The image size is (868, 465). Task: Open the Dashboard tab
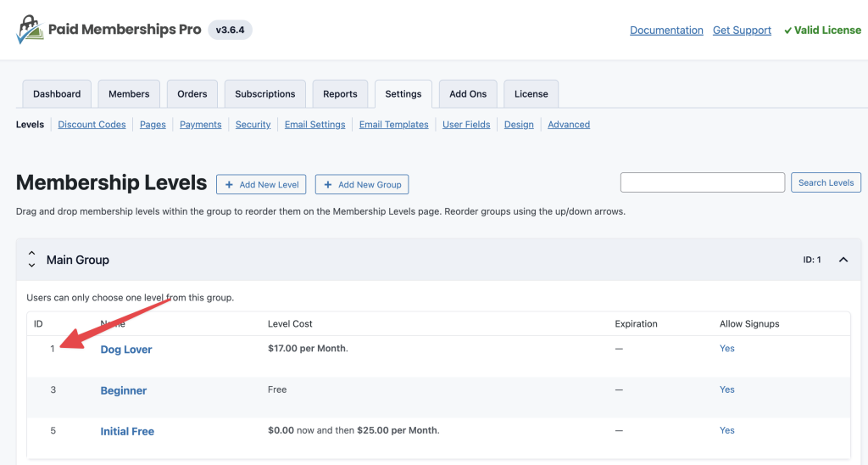click(x=57, y=94)
